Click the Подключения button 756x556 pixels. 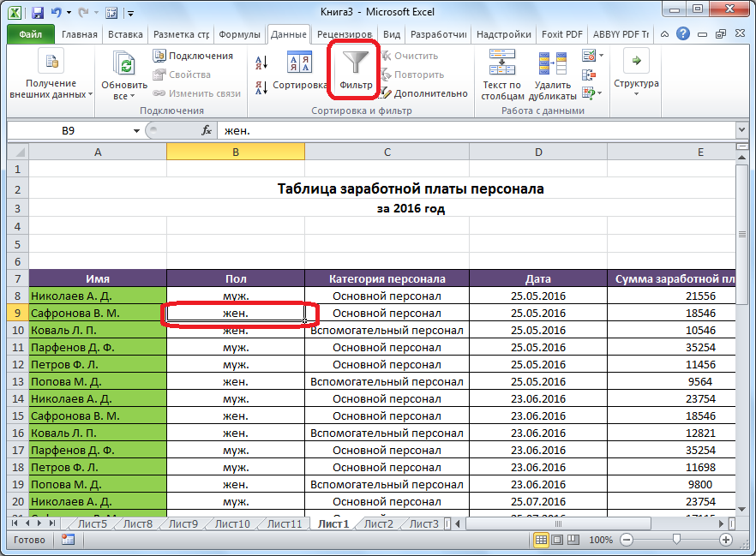pyautogui.click(x=193, y=56)
